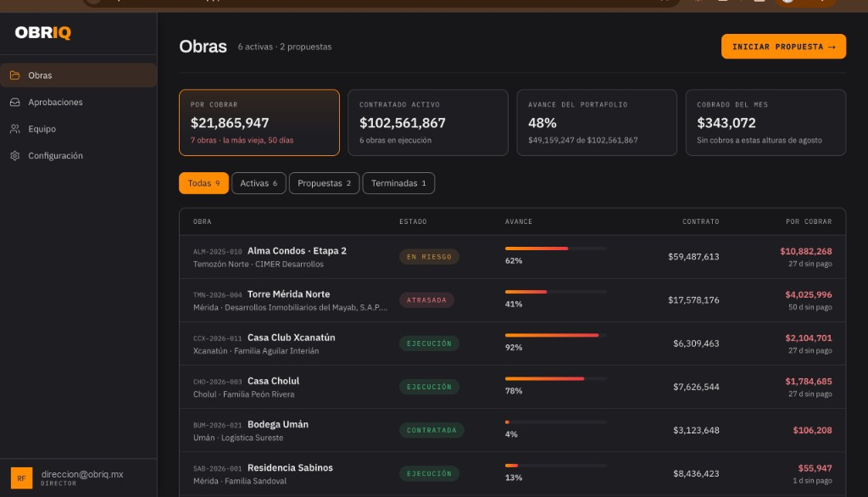Open the Equipo sidebar item
The height and width of the screenshot is (497, 868).
pyautogui.click(x=79, y=129)
